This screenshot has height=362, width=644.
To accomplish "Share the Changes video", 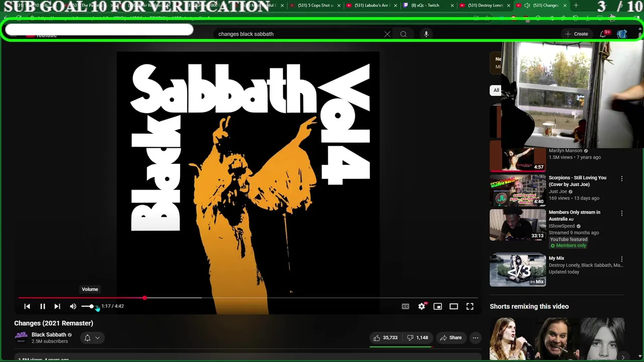I will point(451,338).
